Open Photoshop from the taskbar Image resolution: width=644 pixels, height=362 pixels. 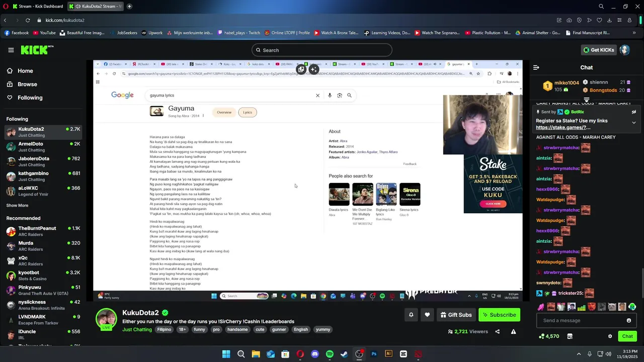pos(374,354)
